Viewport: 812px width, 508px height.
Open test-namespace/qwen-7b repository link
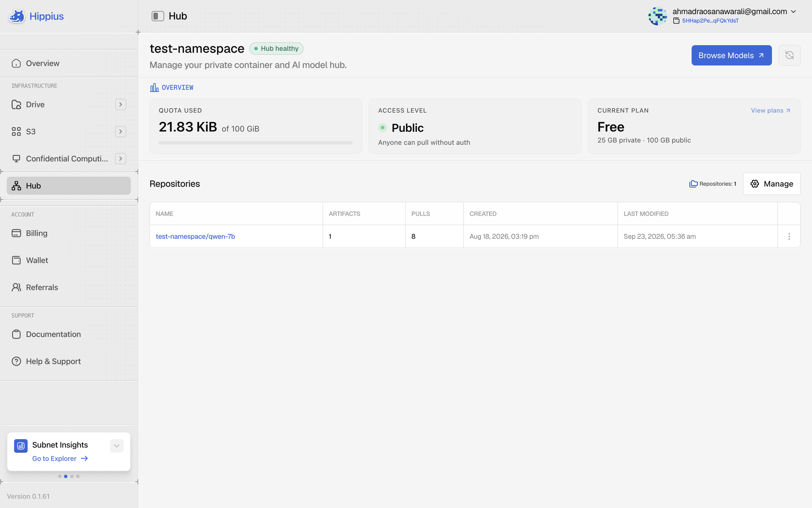pyautogui.click(x=195, y=237)
